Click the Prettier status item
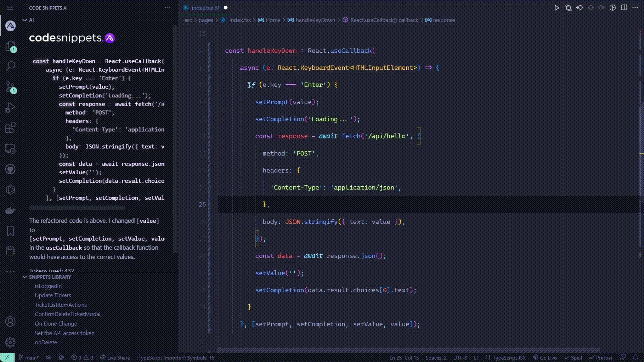 coord(601,358)
